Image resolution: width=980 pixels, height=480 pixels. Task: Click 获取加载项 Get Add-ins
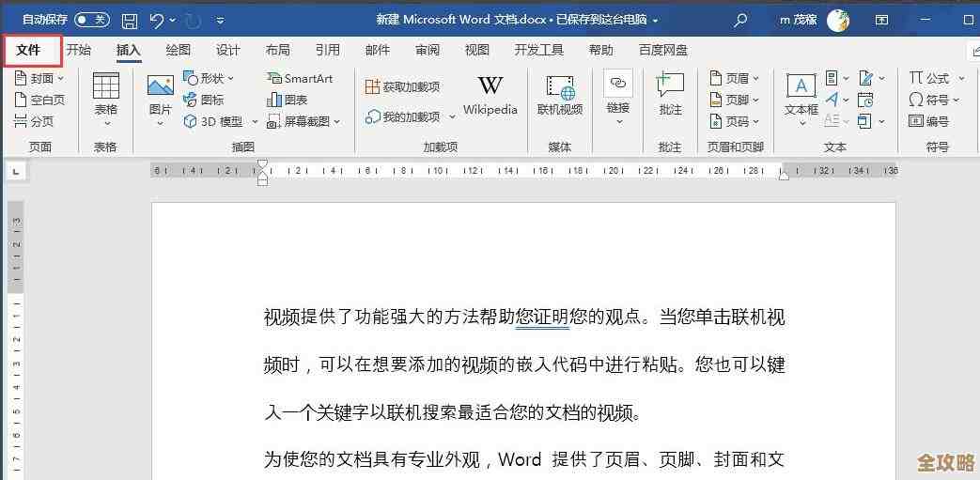coord(403,87)
